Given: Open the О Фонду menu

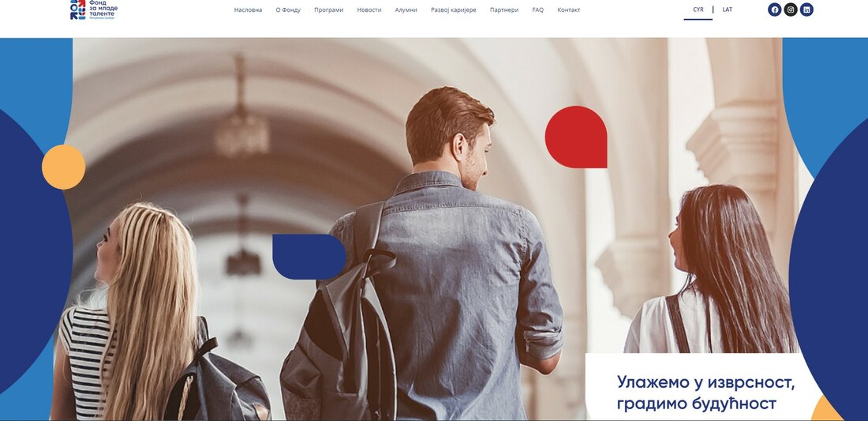Looking at the screenshot, I should [288, 10].
